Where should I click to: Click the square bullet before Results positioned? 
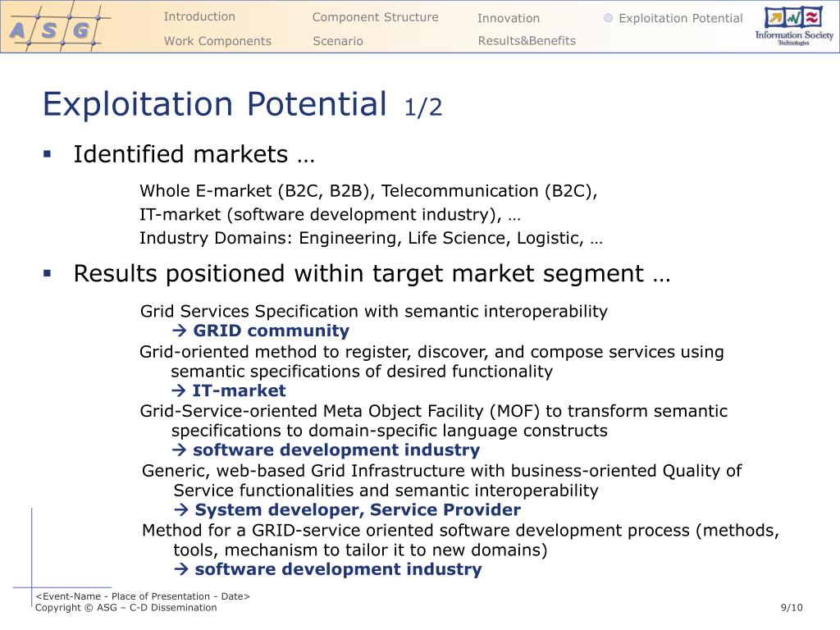[x=47, y=273]
